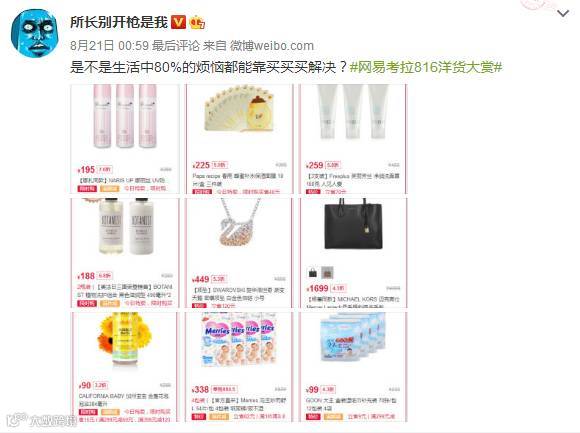Expand the post options chevron menu
This screenshot has width=580, height=433.
(563, 14)
